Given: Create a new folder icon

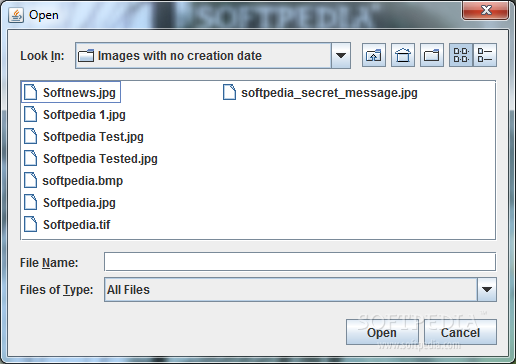Looking at the screenshot, I should [x=432, y=55].
